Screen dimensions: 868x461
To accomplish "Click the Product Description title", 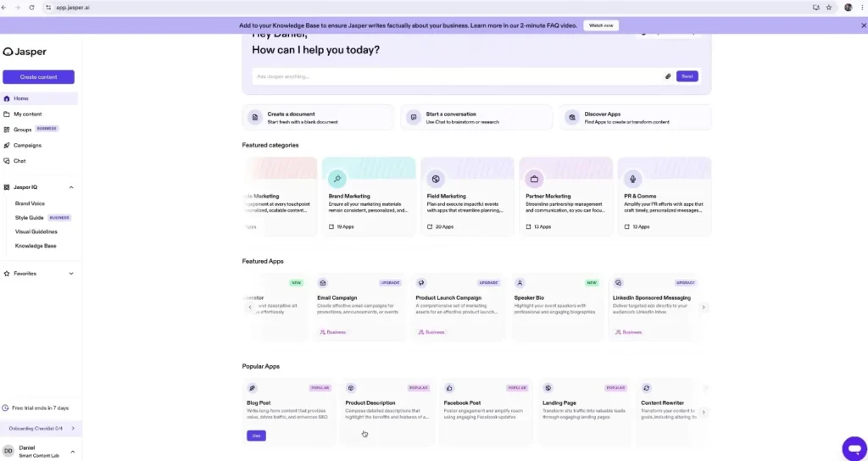I will pyautogui.click(x=370, y=403).
